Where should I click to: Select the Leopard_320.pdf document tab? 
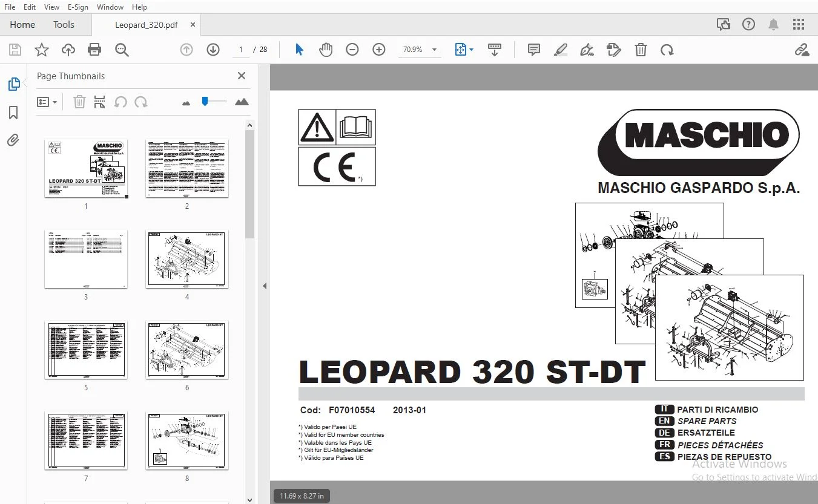pos(147,25)
